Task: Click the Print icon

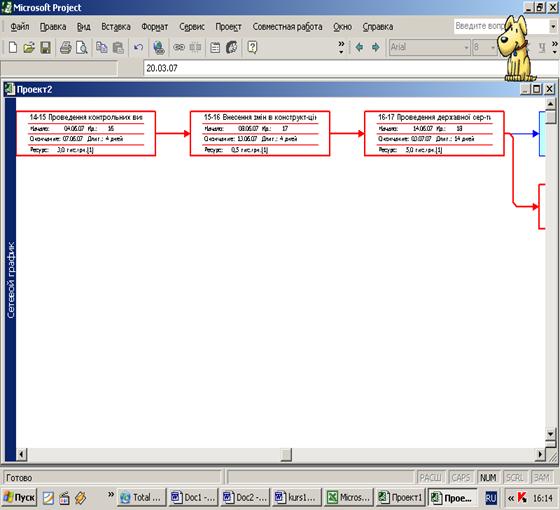Action: coord(65,48)
